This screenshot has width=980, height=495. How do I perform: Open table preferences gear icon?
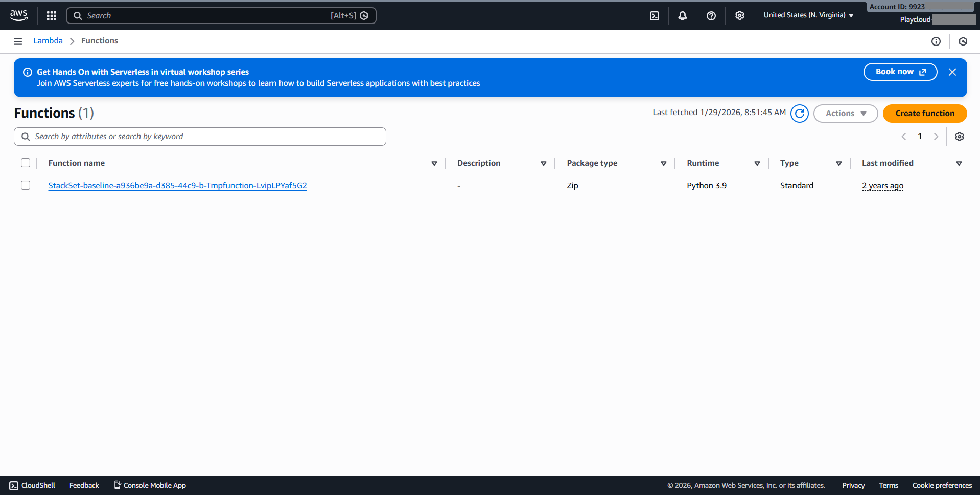pyautogui.click(x=960, y=137)
